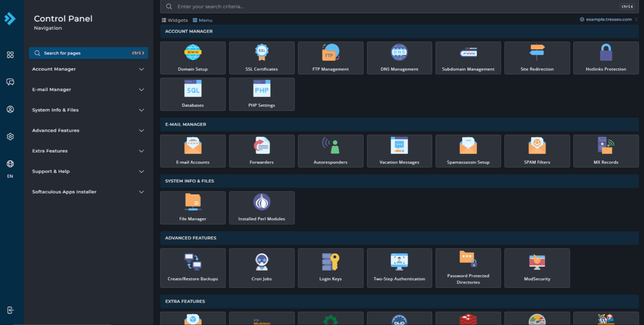Open the Forwarders tile
Viewport: 644px width, 325px height.
[262, 151]
